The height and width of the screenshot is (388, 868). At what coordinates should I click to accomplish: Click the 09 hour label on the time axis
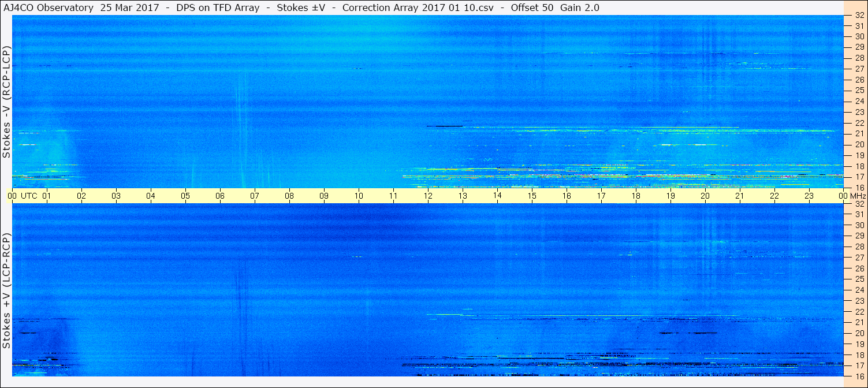pos(324,196)
